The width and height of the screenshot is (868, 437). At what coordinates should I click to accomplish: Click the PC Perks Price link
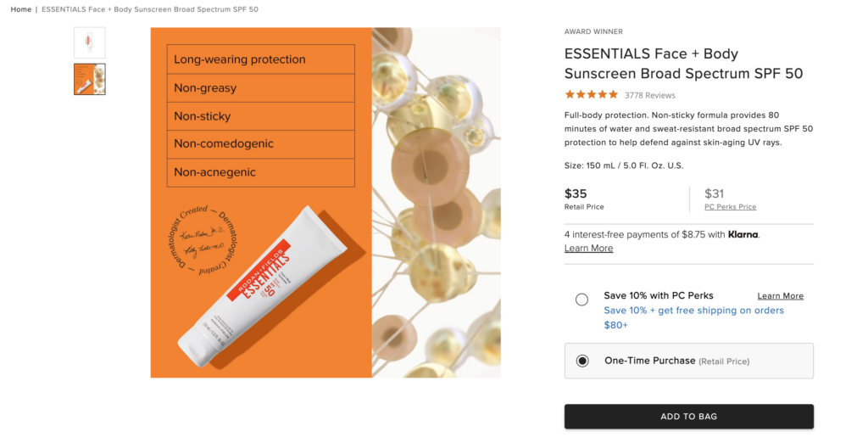pos(730,206)
